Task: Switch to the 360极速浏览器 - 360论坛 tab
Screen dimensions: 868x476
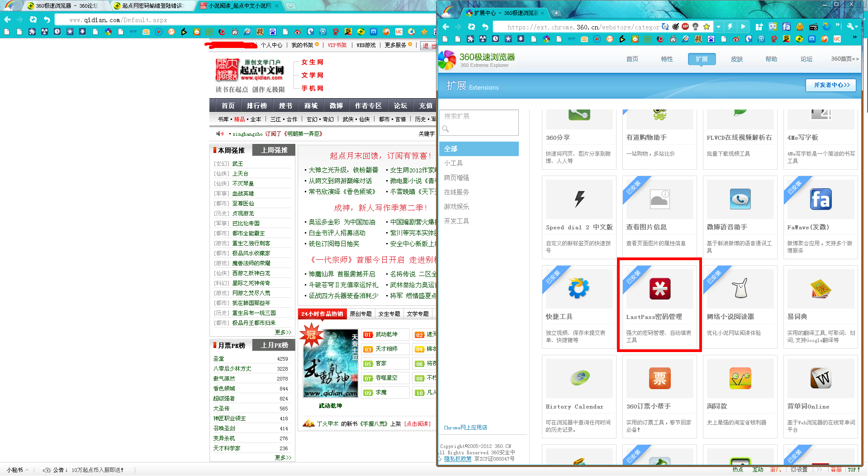Action: coord(66,6)
